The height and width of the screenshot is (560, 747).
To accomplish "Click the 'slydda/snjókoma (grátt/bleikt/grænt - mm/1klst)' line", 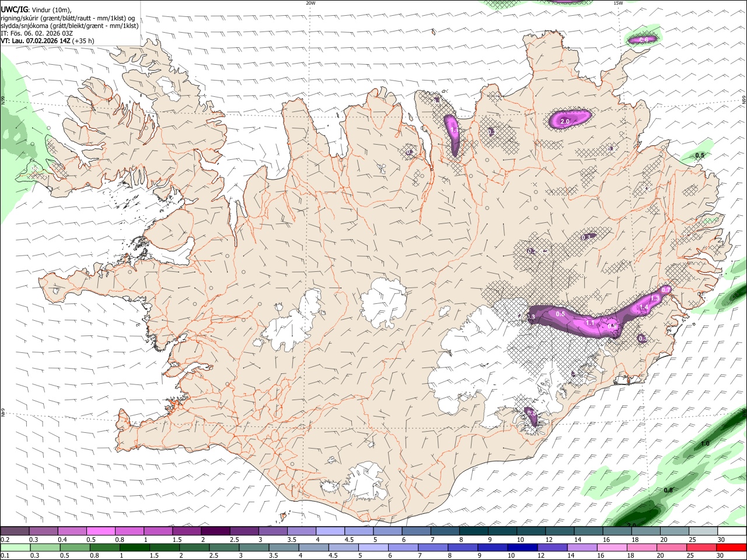I will [69, 26].
